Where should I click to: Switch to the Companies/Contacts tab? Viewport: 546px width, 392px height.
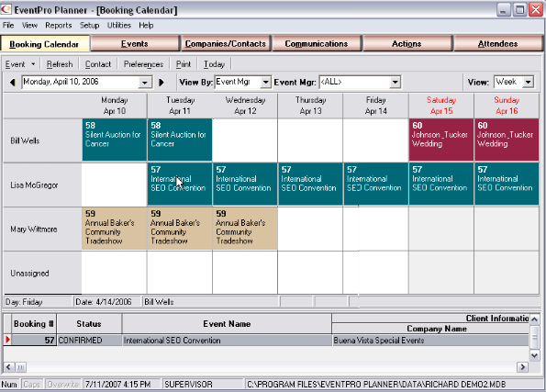[x=226, y=43]
